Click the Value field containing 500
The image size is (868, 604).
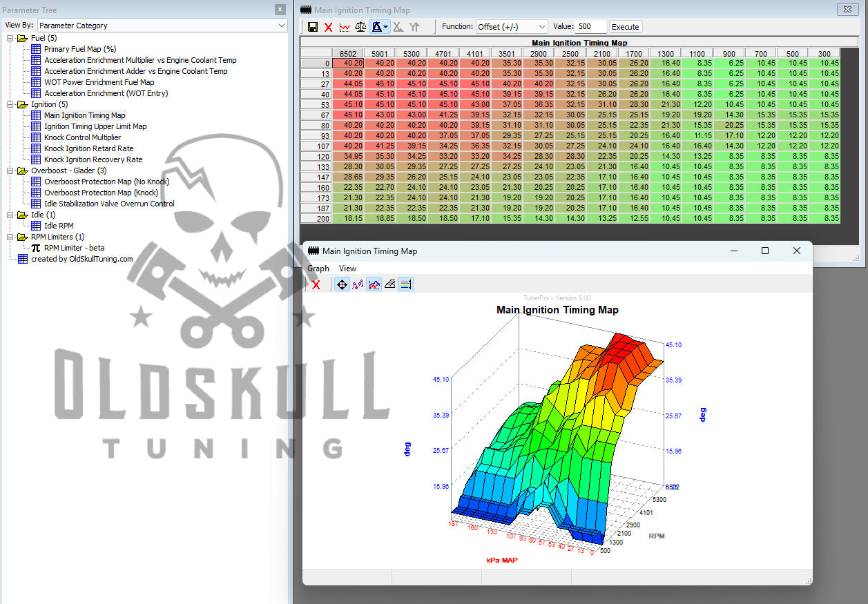[591, 27]
